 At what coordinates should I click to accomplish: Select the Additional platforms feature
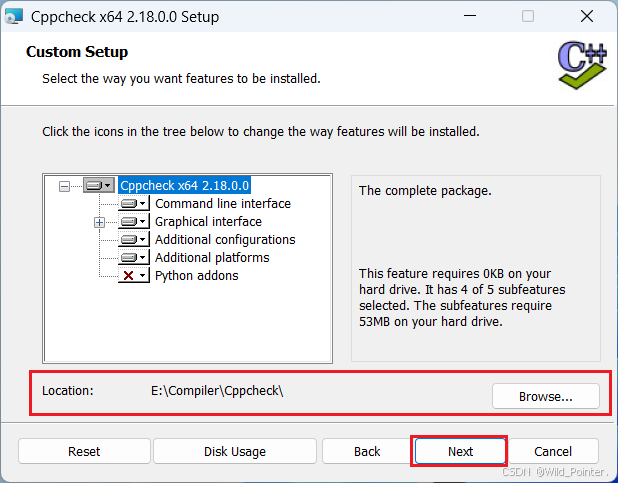click(x=212, y=257)
